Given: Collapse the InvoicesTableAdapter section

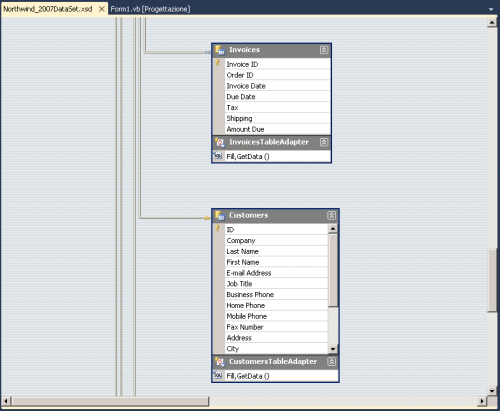Looking at the screenshot, I should (x=324, y=142).
